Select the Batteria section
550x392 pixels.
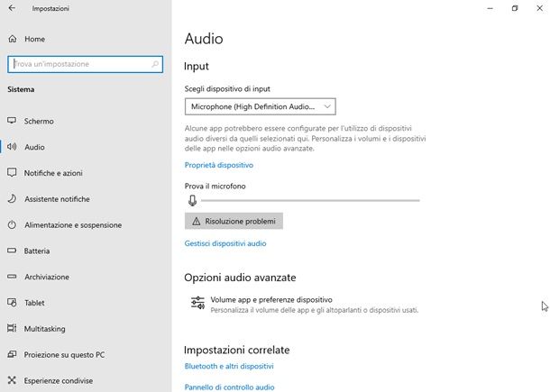click(x=86, y=251)
